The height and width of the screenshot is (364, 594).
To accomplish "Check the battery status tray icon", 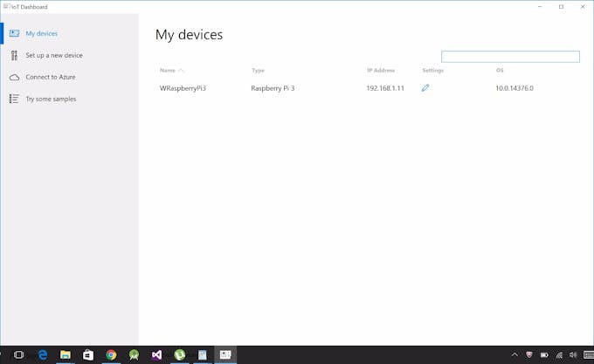I will tap(544, 355).
